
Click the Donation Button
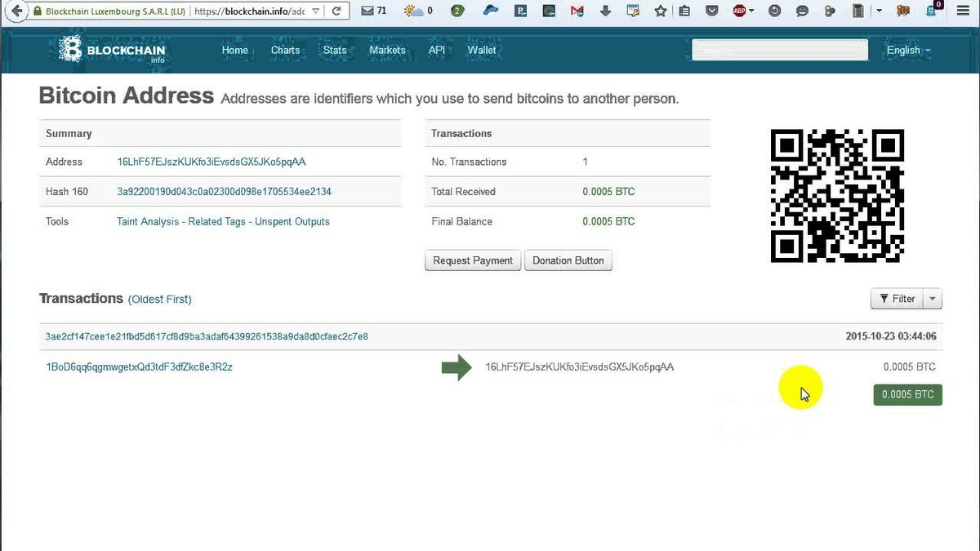pyautogui.click(x=568, y=261)
